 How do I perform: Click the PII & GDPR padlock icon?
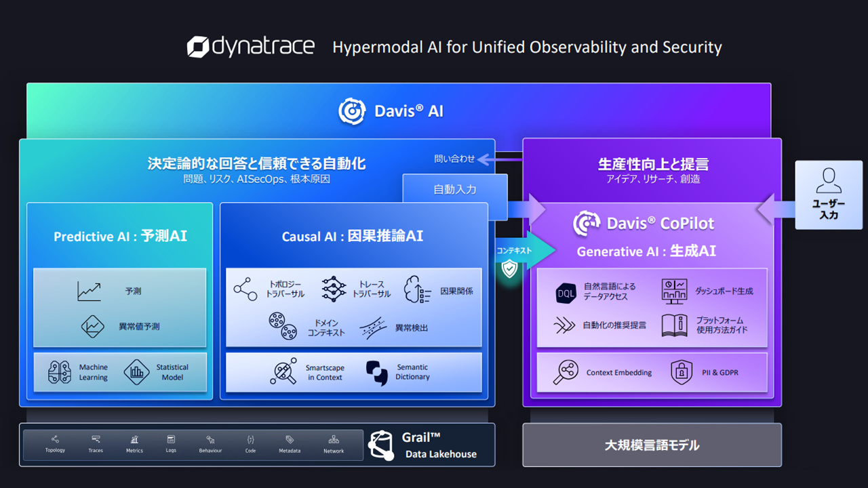[x=681, y=372]
